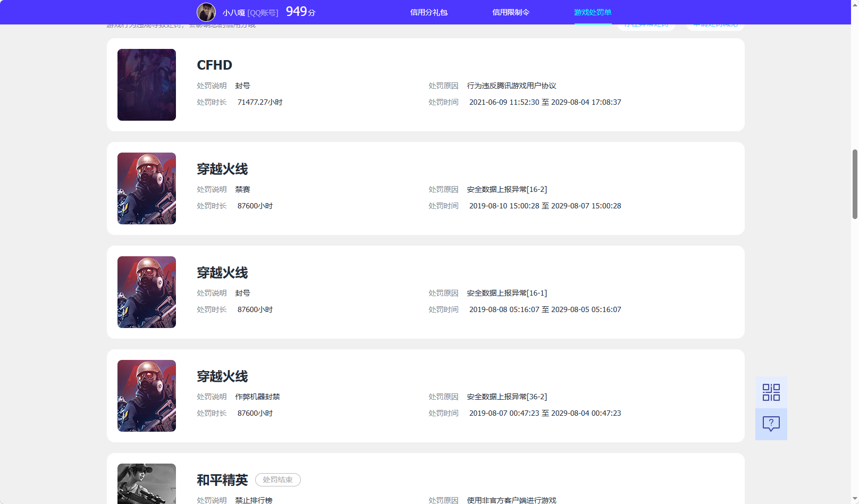The height and width of the screenshot is (504, 859).
Task: Click the CFHD game cover image
Action: click(x=147, y=85)
